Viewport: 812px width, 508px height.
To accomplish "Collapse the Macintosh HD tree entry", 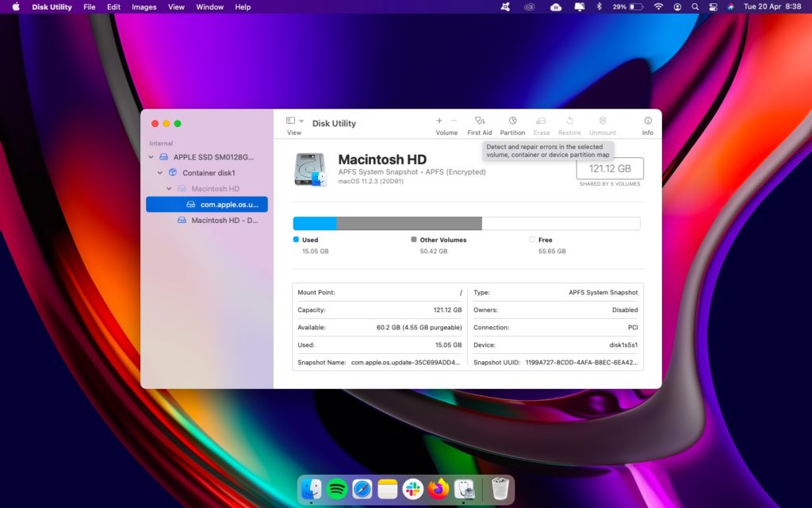I will [169, 188].
